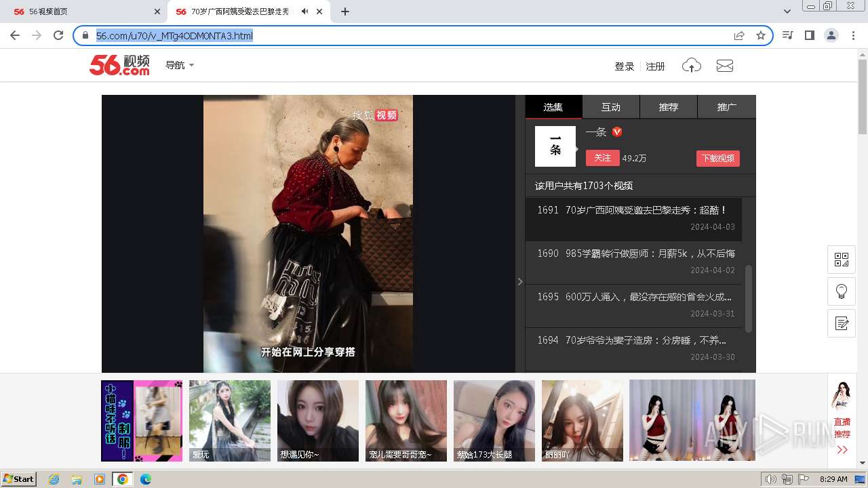868x488 pixels.
Task: Open the media control icon
Action: 787,35
